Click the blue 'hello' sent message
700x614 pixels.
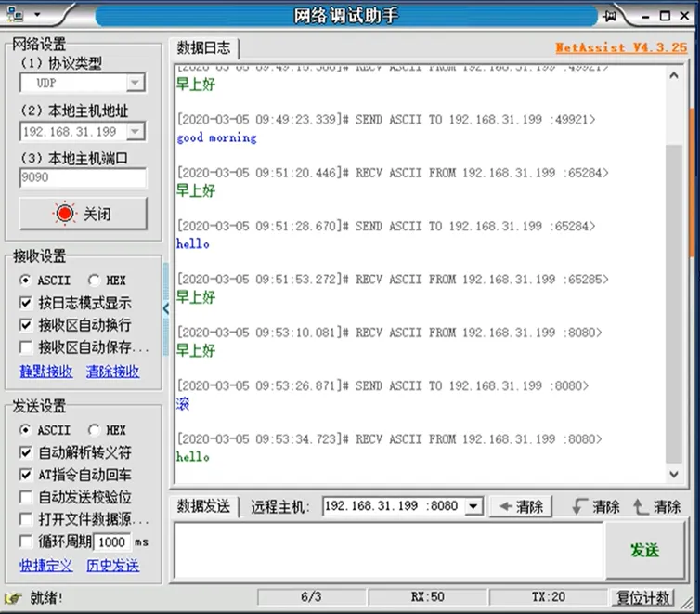tap(192, 243)
